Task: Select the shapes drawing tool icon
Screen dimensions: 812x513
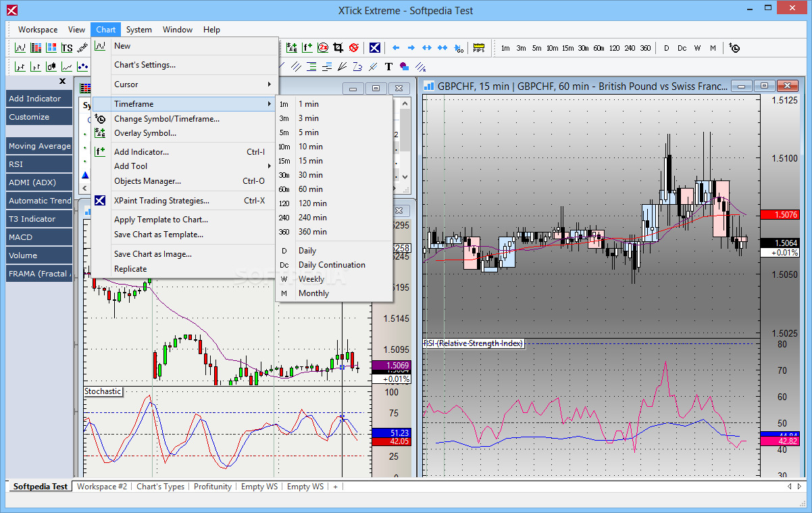Action: (x=404, y=66)
